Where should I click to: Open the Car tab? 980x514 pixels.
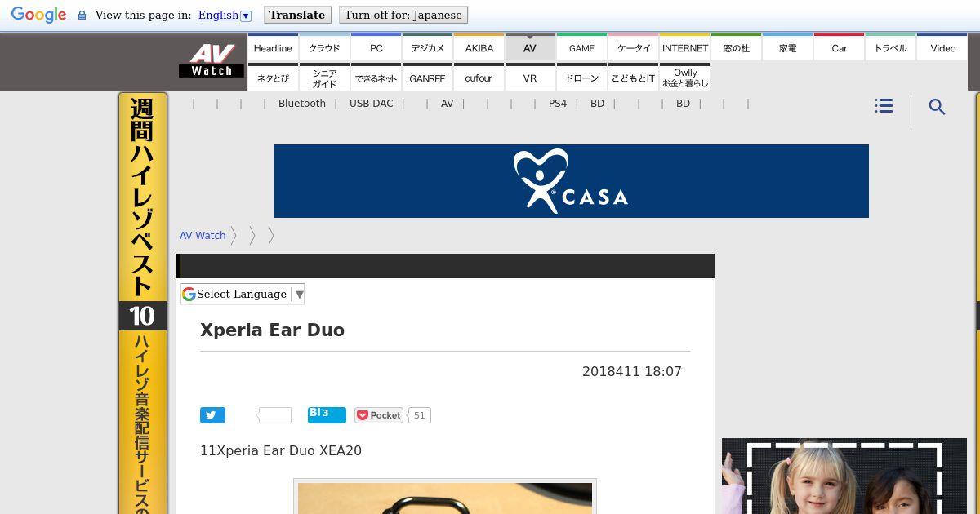pos(840,47)
